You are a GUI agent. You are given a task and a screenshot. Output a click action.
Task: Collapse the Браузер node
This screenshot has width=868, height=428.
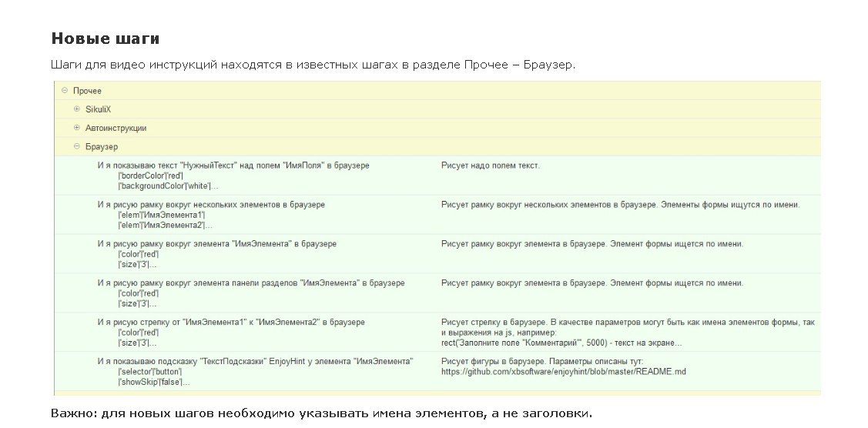[x=77, y=146]
